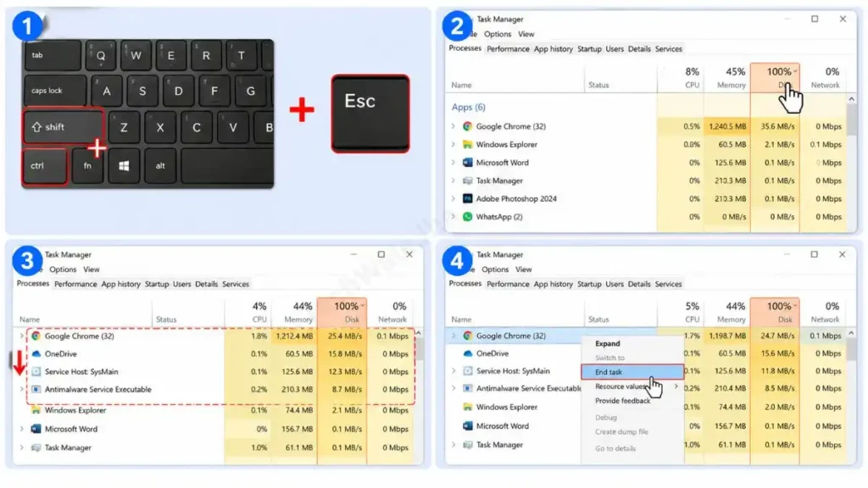Expand Service Host: SysMain in the context-menu window
Screen dimensions: 868x488
[453, 371]
